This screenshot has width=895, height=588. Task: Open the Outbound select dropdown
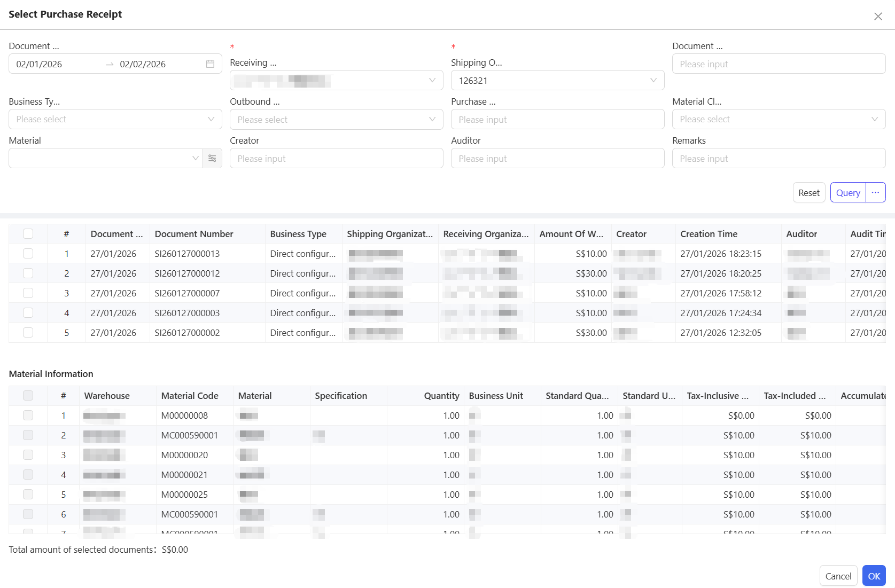click(x=432, y=120)
